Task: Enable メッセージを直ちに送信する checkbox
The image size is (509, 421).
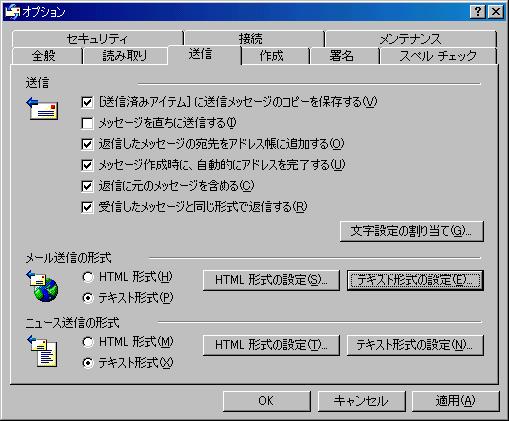Action: pos(87,123)
